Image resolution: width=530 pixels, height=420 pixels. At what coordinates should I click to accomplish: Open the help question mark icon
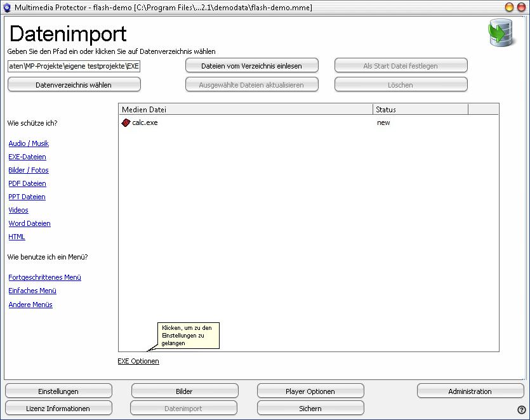tap(521, 410)
